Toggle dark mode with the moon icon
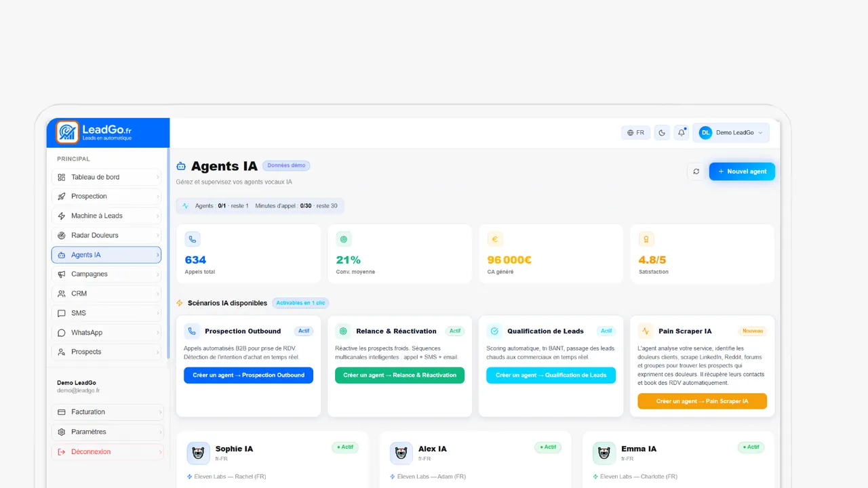868x488 pixels. pyautogui.click(x=662, y=133)
